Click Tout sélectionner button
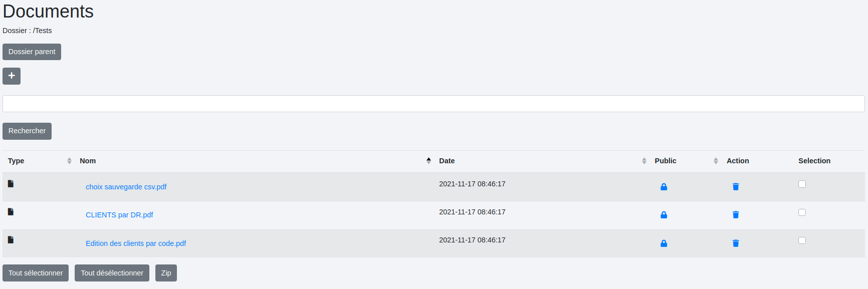868x289 pixels. click(36, 273)
